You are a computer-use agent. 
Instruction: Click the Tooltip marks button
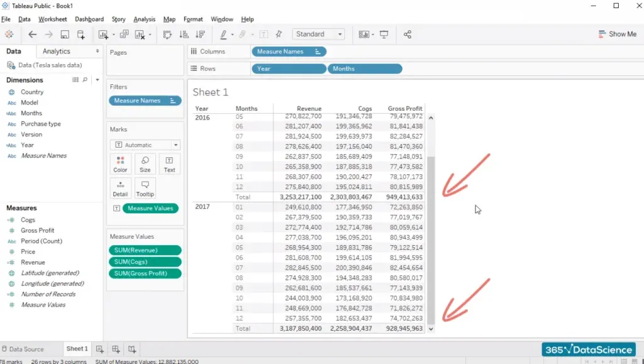pyautogui.click(x=145, y=188)
